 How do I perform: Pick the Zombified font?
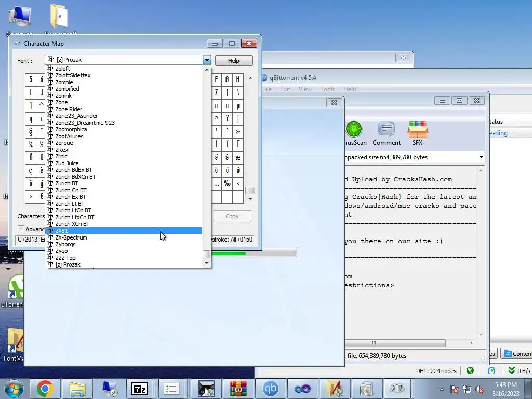[124, 89]
